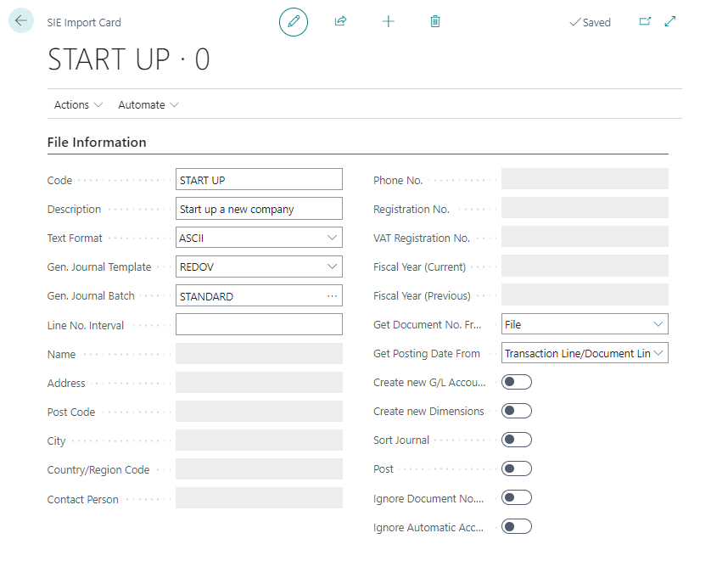
Task: Toggle the Post switch
Action: coord(516,468)
